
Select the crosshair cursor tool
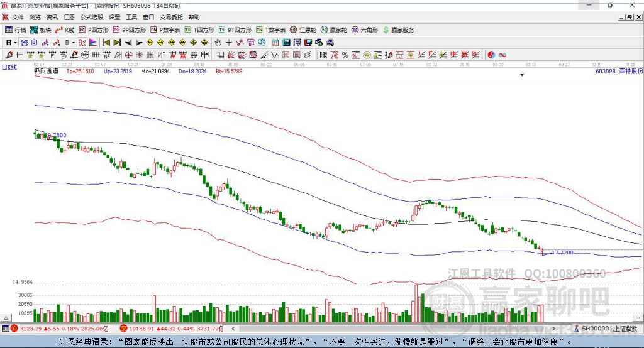[x=229, y=43]
